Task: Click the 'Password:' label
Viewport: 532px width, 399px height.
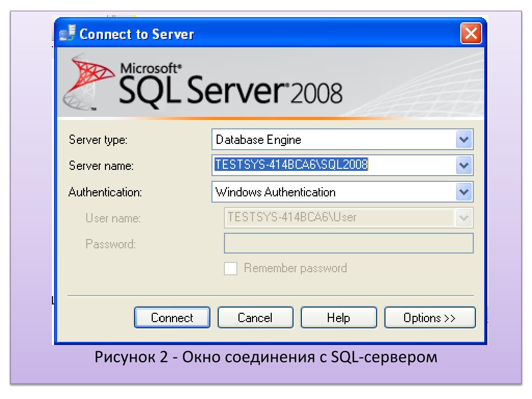Action: pyautogui.click(x=111, y=244)
